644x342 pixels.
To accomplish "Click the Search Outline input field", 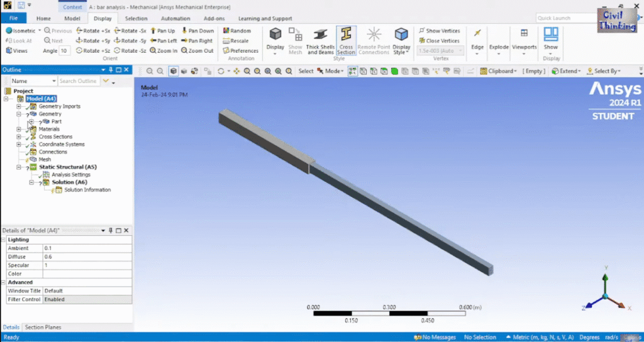I will pos(78,81).
